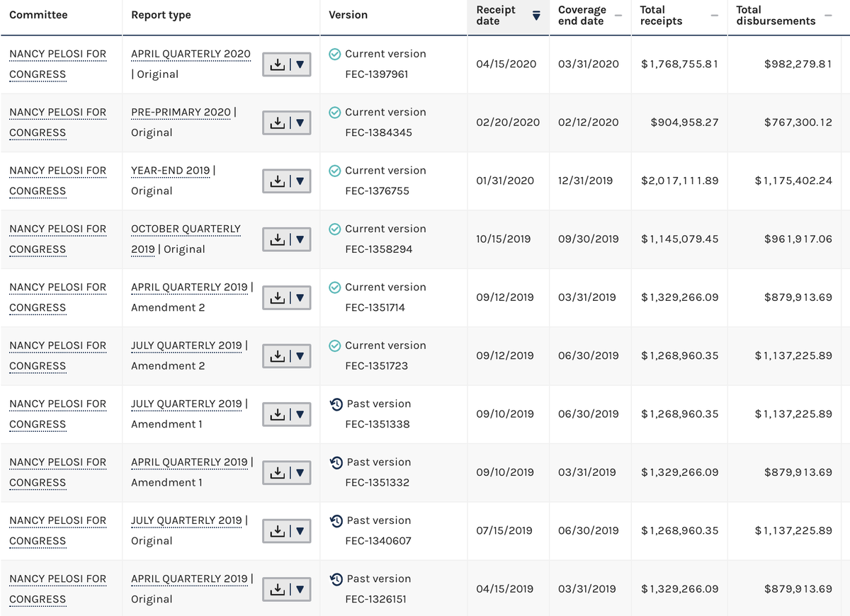Select filing ID FEC-1397961
Viewport: 850px width, 616px height.
tap(377, 74)
